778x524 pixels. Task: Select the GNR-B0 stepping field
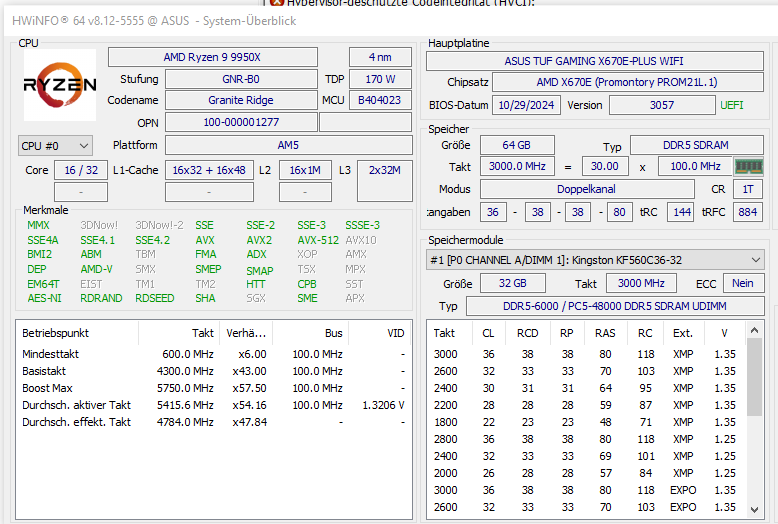pos(241,79)
